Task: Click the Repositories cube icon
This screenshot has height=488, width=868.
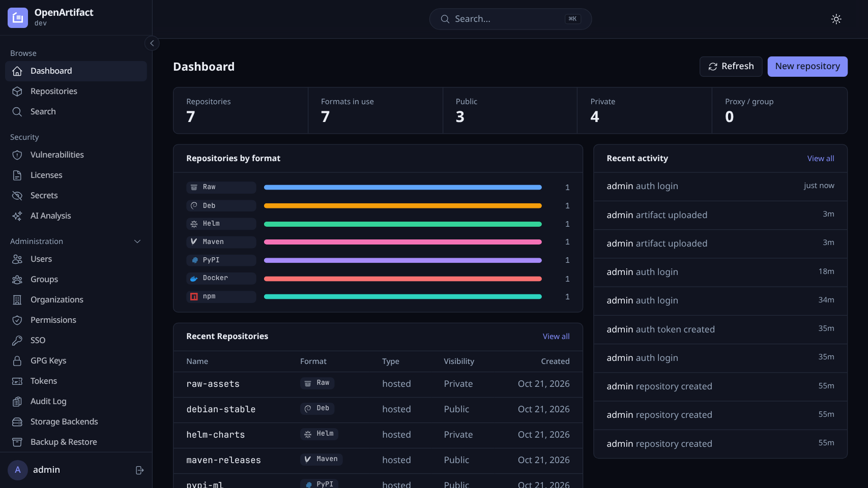Action: (17, 91)
